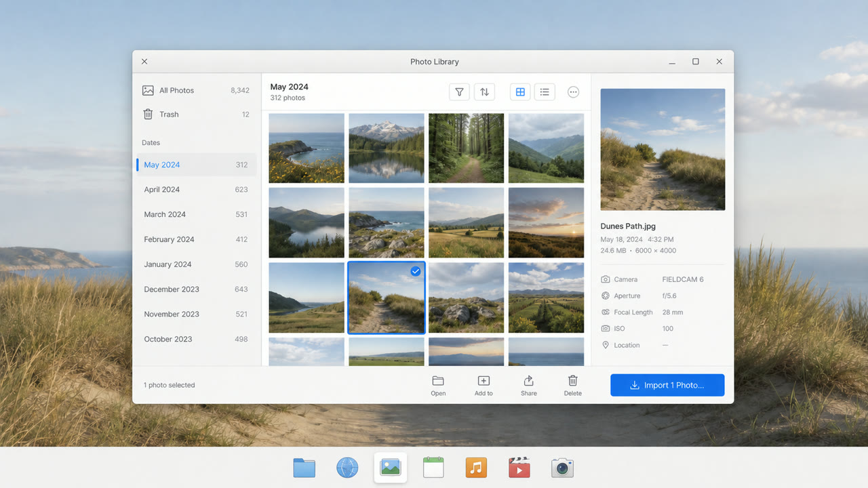Select the sunset over field thumbnail

(546, 222)
